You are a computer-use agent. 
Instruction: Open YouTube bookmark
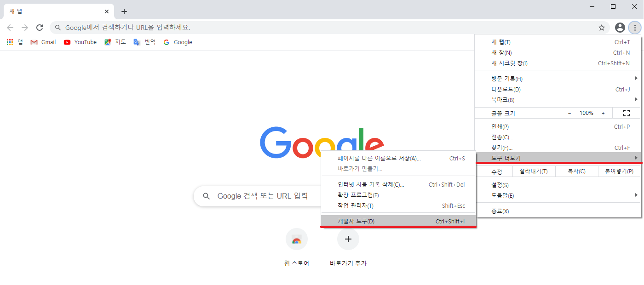click(80, 42)
